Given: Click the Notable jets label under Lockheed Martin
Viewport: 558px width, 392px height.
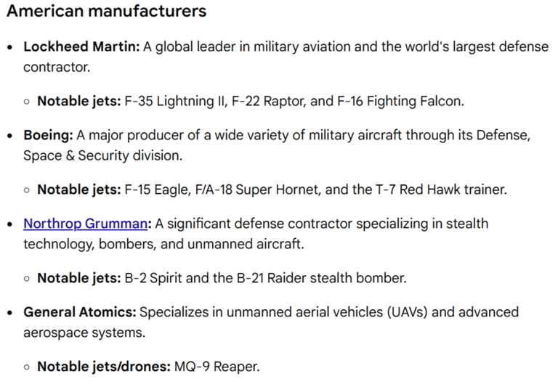Looking at the screenshot, I should (x=78, y=101).
